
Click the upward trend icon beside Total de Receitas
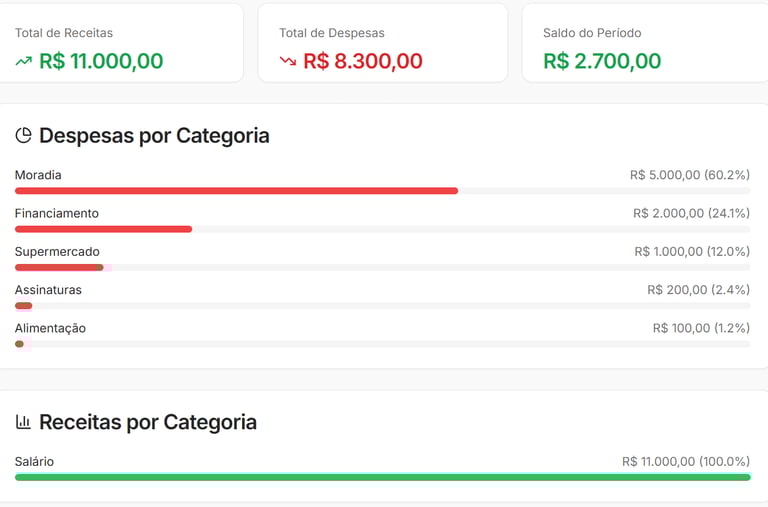[x=23, y=62]
